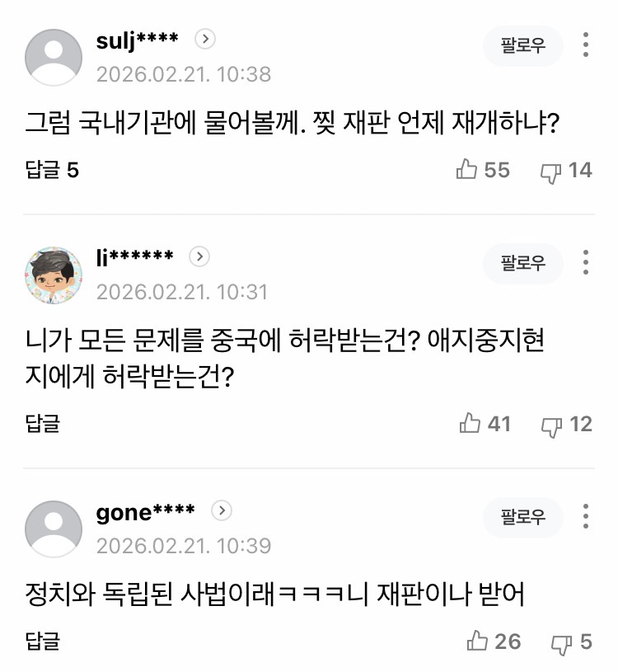Expand gone**** profile chevron
Viewport: 618px width, 672px height.
(x=222, y=511)
